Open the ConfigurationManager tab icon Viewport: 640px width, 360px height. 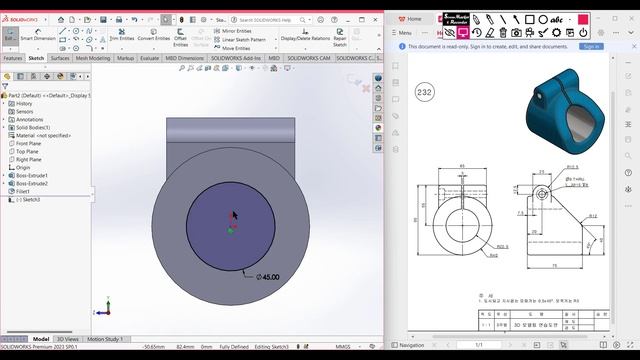click(33, 76)
